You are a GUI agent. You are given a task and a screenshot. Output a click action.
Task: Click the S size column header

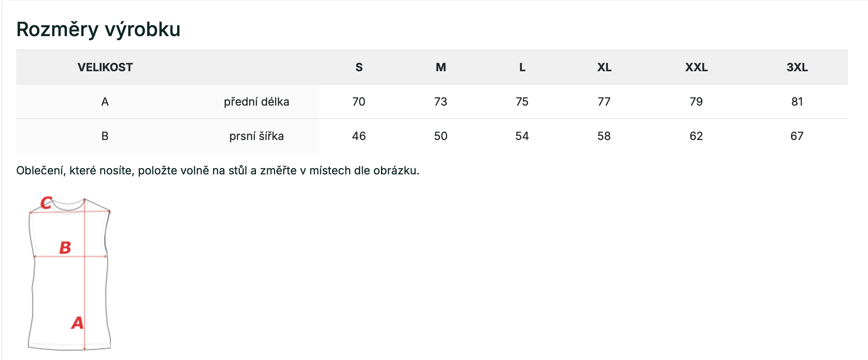[359, 67]
